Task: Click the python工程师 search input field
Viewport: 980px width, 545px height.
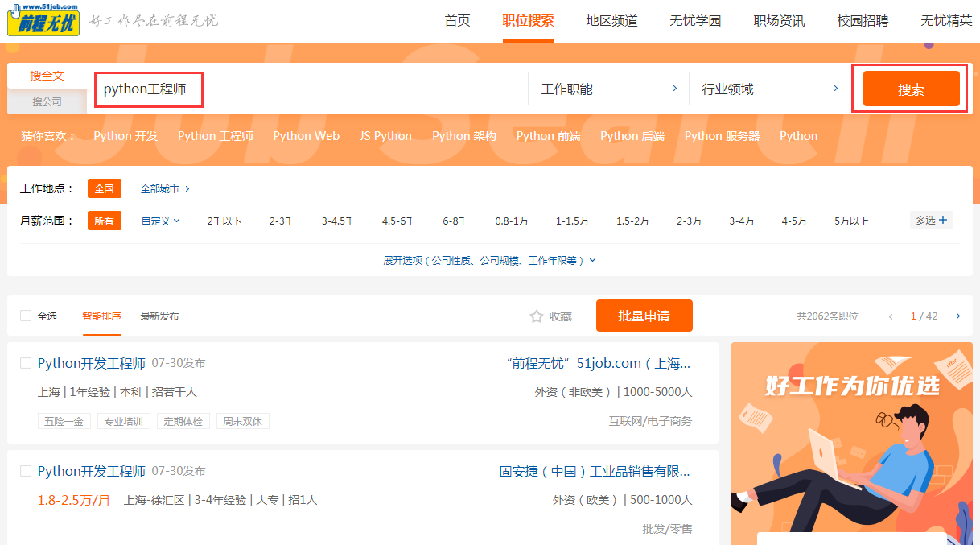Action: pyautogui.click(x=148, y=89)
